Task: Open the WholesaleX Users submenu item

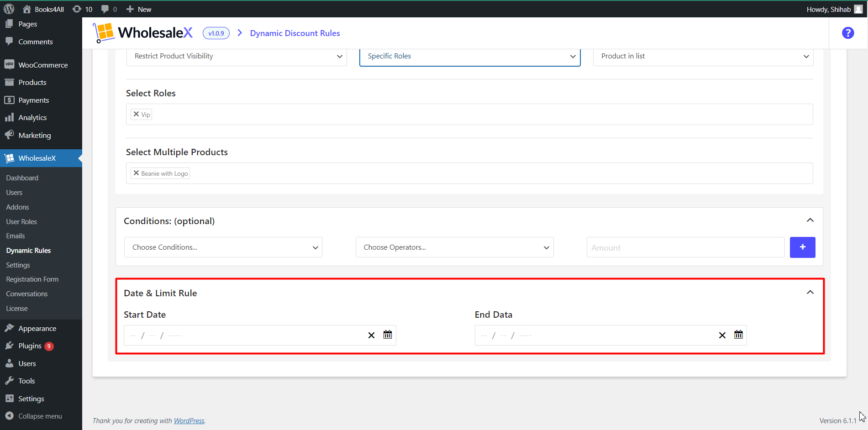Action: pyautogui.click(x=14, y=193)
